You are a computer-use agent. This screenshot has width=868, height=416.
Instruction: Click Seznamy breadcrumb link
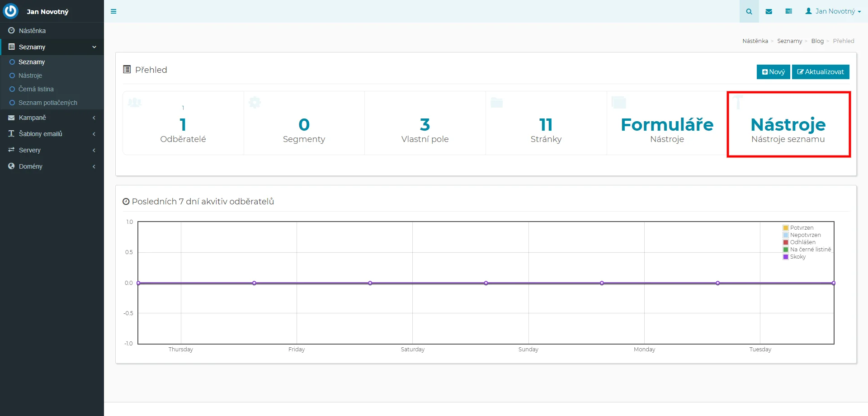click(789, 41)
